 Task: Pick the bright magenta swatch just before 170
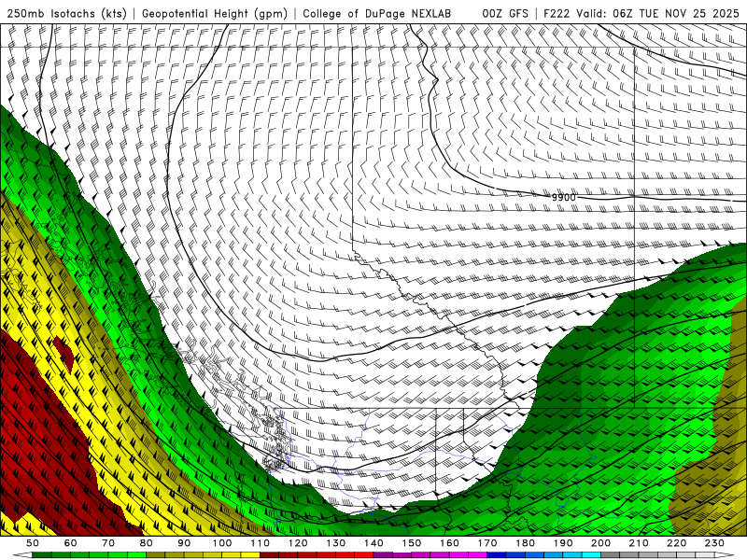(477, 555)
